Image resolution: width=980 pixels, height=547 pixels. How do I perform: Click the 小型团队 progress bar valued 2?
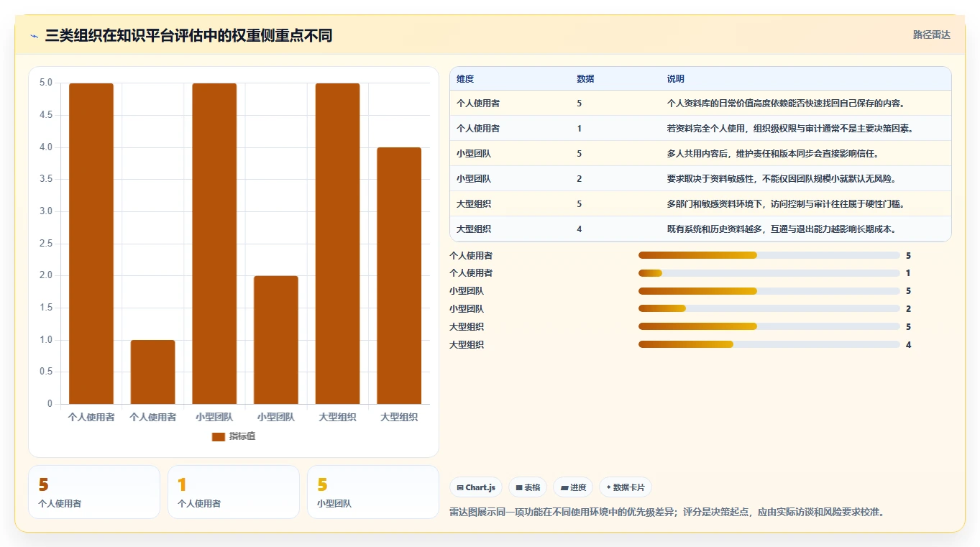point(769,308)
